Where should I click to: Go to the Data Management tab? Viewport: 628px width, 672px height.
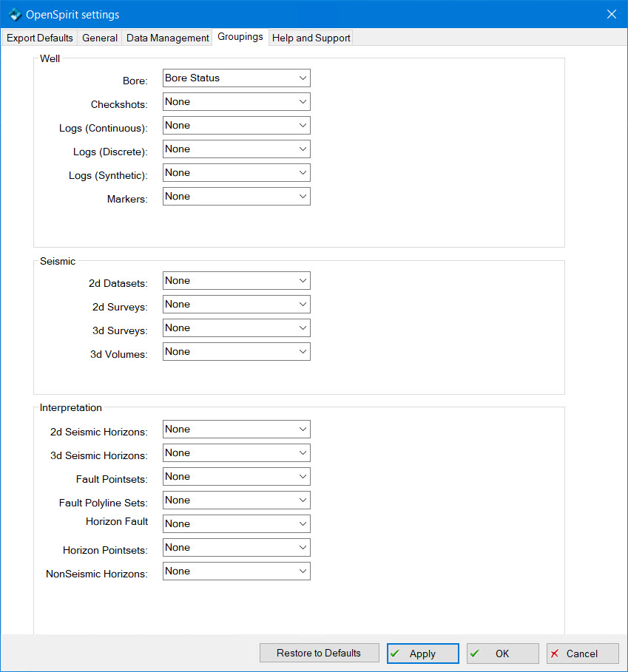tap(167, 38)
